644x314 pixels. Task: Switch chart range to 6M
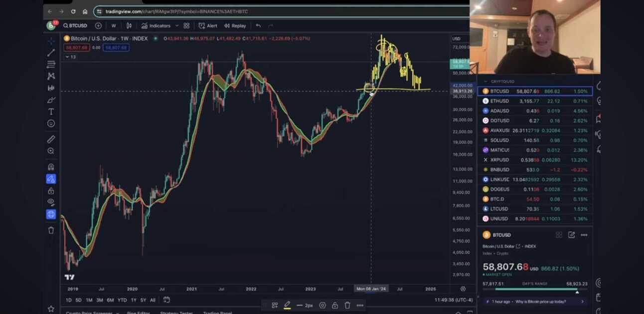(110, 300)
